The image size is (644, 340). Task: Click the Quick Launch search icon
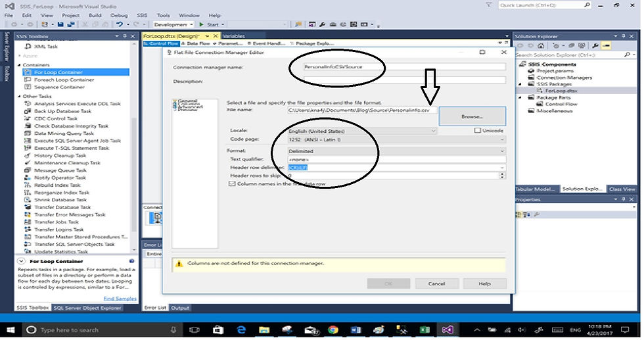[587, 5]
